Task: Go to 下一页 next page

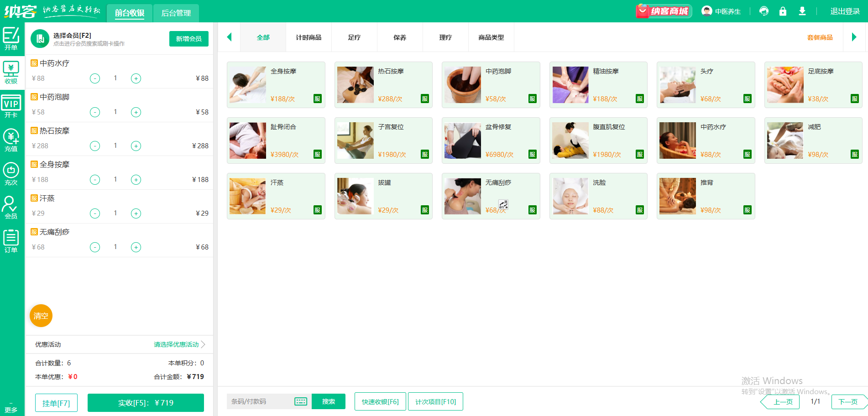Action: point(848,402)
